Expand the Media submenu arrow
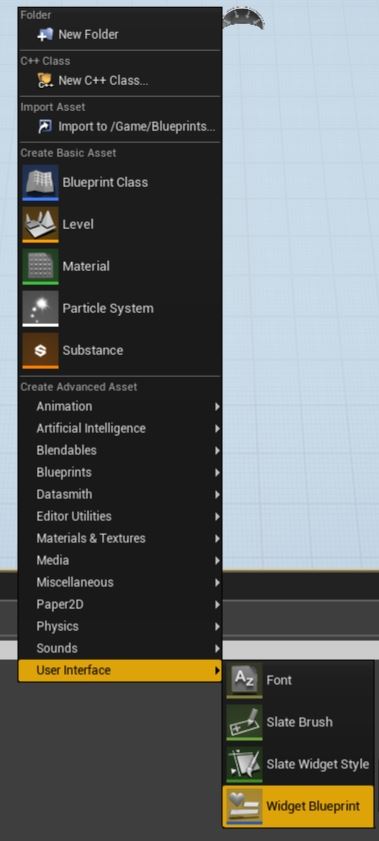This screenshot has height=841, width=379. click(217, 561)
